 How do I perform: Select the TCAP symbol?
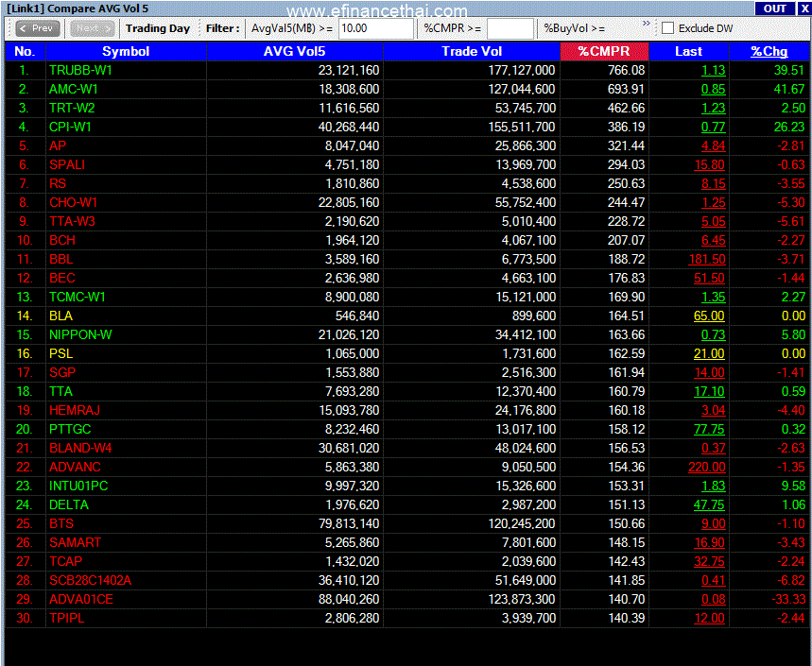click(65, 561)
